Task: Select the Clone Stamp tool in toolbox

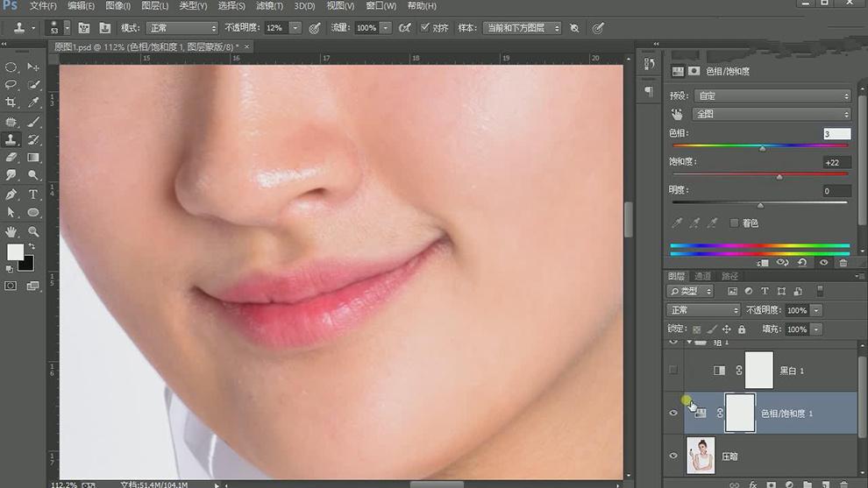Action: coord(11,139)
